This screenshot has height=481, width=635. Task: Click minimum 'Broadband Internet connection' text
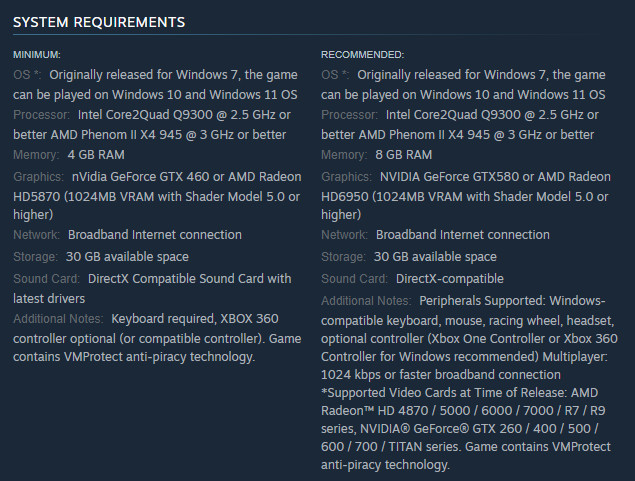155,235
